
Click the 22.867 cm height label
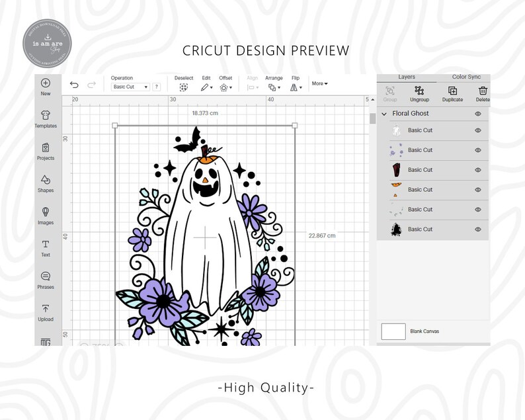(322, 235)
